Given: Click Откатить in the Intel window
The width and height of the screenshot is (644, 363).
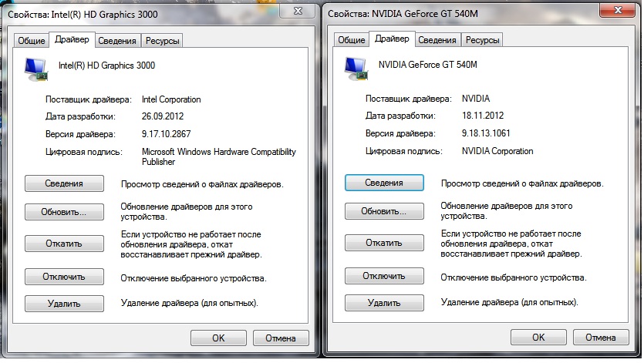Looking at the screenshot, I should tap(64, 244).
